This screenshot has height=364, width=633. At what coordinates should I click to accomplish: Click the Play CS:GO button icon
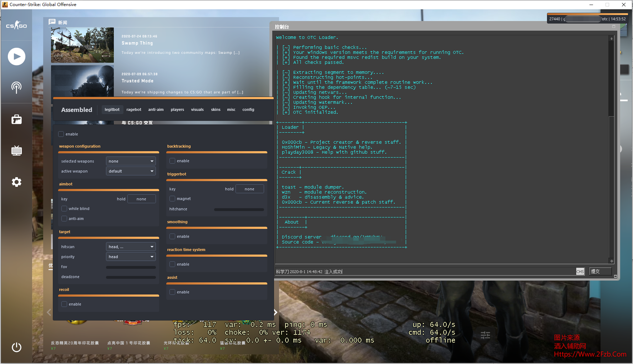(16, 57)
